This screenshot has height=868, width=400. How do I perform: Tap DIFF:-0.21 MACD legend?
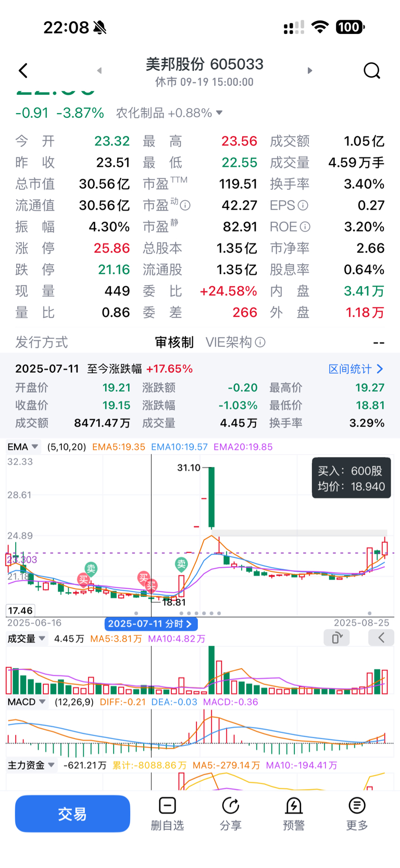(122, 702)
